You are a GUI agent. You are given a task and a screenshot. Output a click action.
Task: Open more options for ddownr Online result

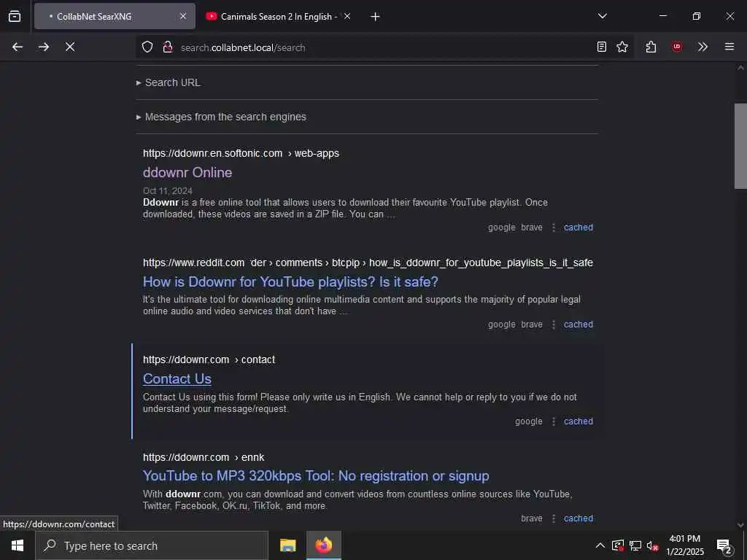click(554, 227)
